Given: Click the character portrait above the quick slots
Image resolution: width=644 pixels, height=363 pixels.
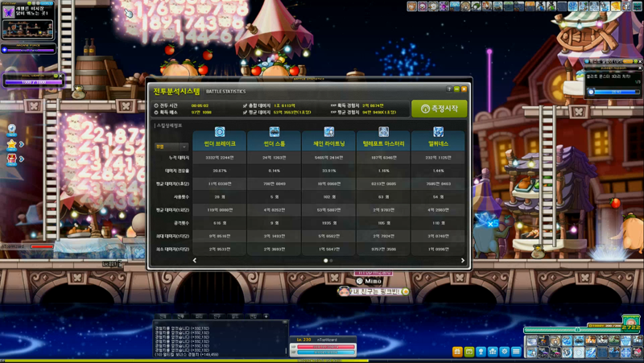Looking at the screenshot, I should click(x=631, y=322).
